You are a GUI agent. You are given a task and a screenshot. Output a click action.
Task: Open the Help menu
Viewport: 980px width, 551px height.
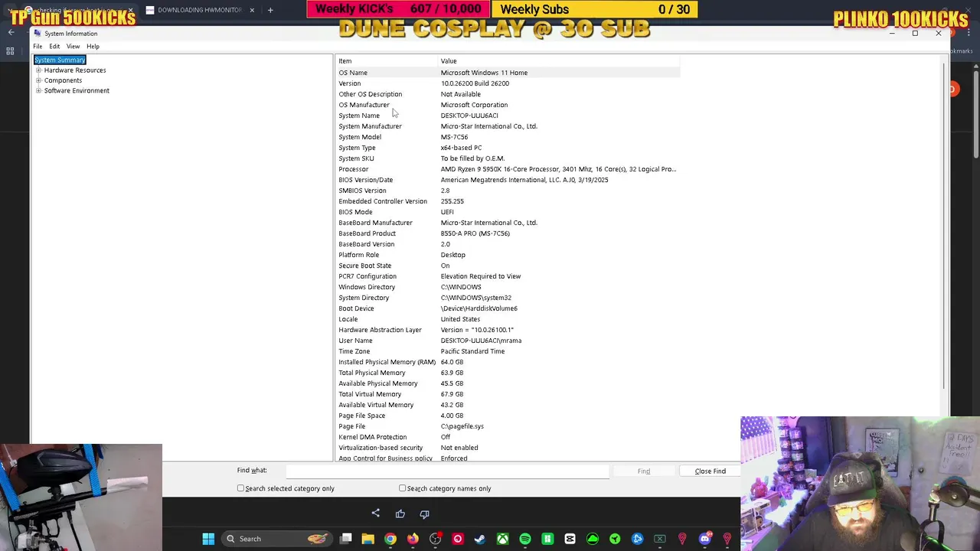pos(93,47)
